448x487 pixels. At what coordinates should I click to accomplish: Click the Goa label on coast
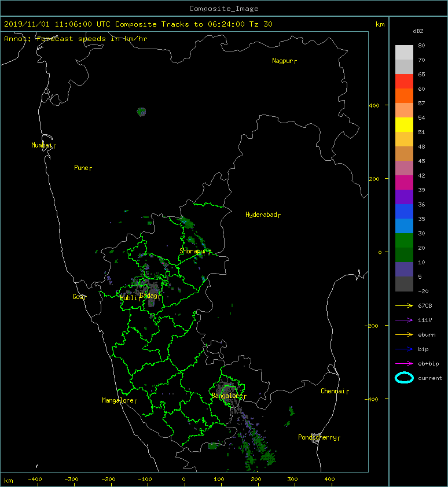78,297
